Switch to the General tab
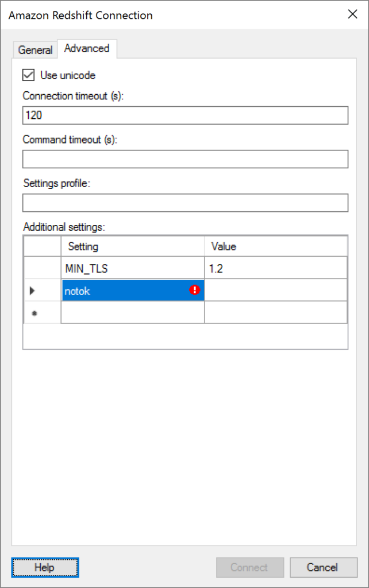369x588 pixels. [35, 50]
